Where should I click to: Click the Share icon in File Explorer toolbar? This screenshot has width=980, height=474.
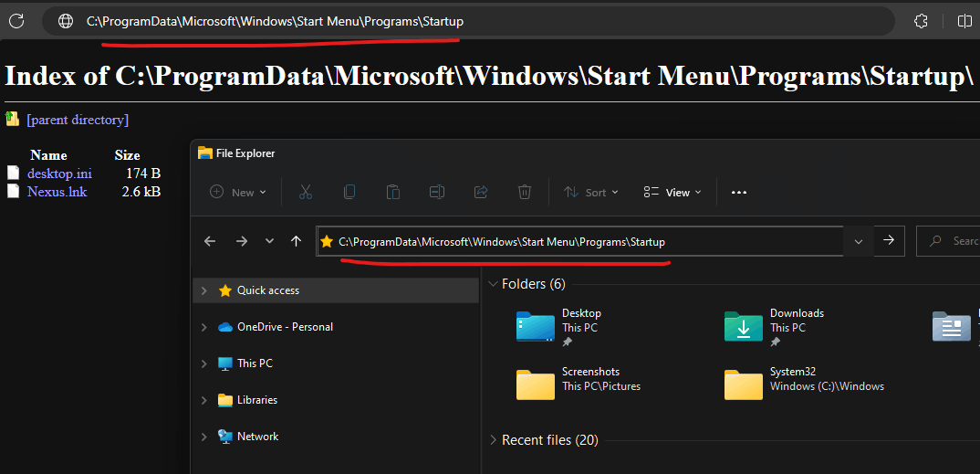(481, 192)
